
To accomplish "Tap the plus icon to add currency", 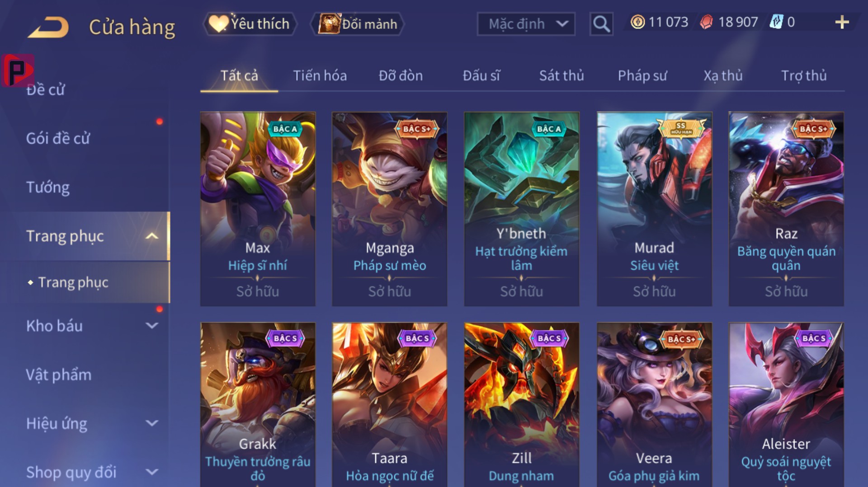I will coord(842,22).
